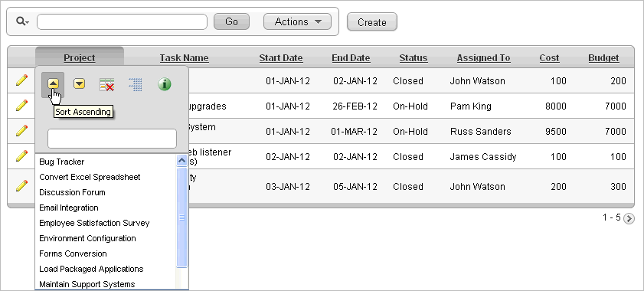Click the End Date column heading
Viewport: 644px width, 291px height.
tap(351, 58)
